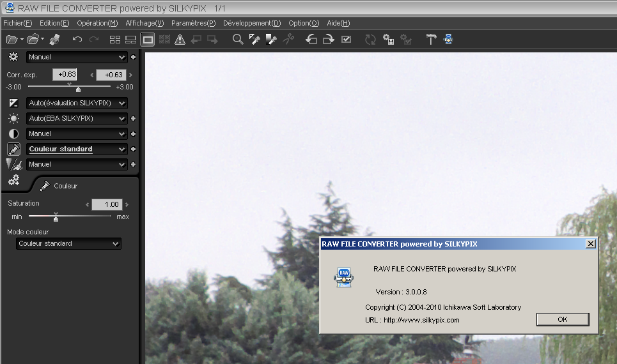Rotate image counterclockwise
Viewport: 617px width, 364px height.
click(x=311, y=40)
